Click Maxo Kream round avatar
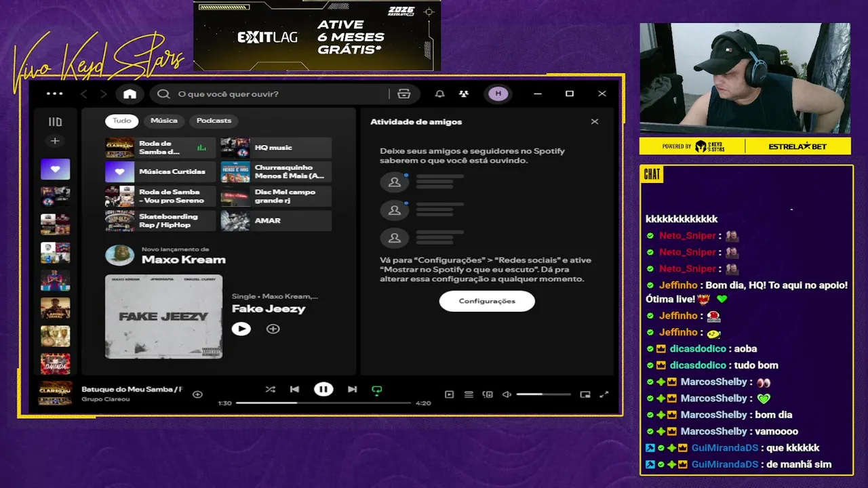This screenshot has height=488, width=868. click(119, 256)
